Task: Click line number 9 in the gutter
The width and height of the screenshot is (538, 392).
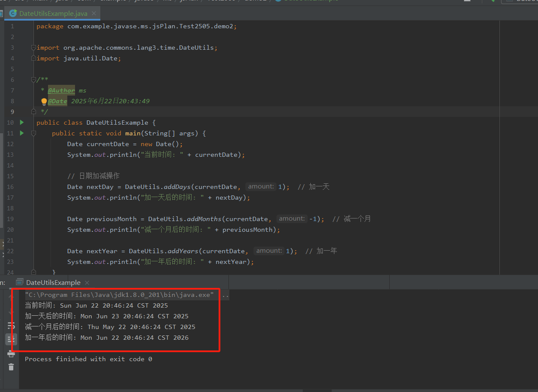Action: point(12,112)
